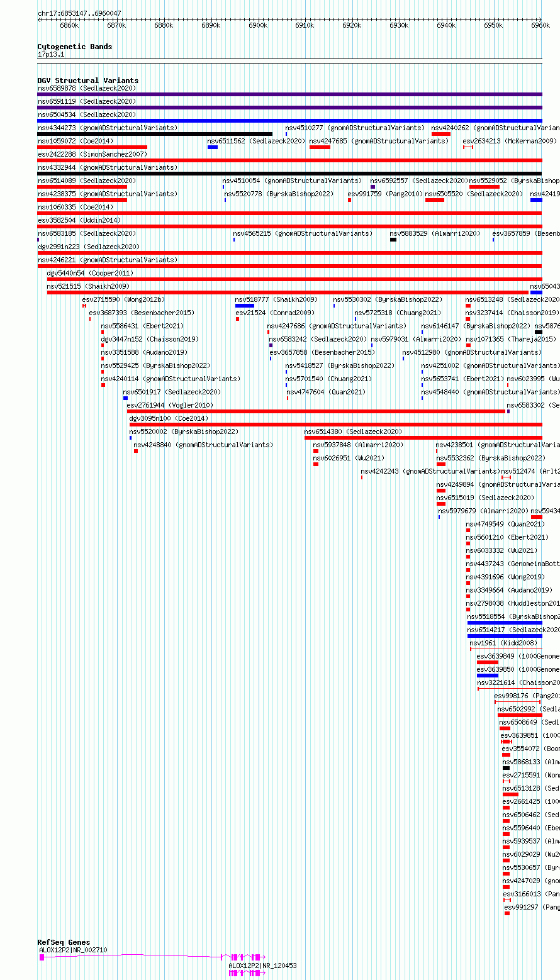Open nsv1071365 (Thareja2015) label

(x=511, y=339)
